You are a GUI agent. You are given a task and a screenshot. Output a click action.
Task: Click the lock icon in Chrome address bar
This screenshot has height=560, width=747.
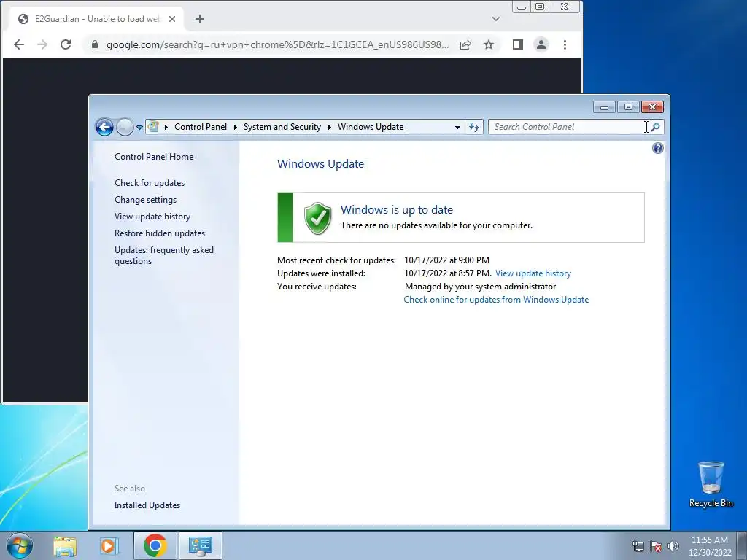[x=95, y=44]
